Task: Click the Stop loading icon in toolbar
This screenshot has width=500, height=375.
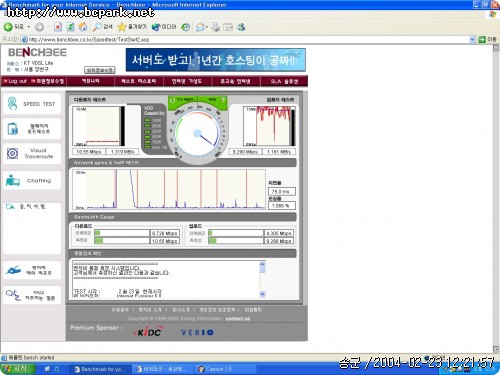Action: pyautogui.click(x=58, y=27)
